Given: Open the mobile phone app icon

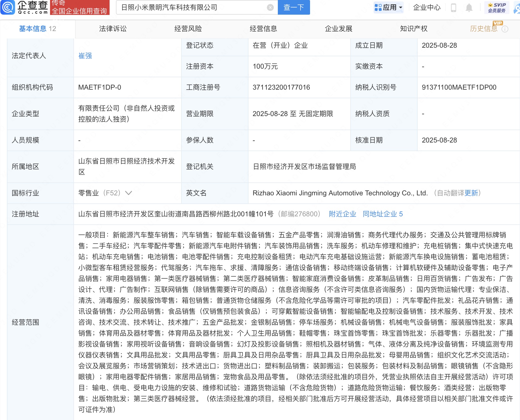Looking at the screenshot, I should click(x=453, y=8).
